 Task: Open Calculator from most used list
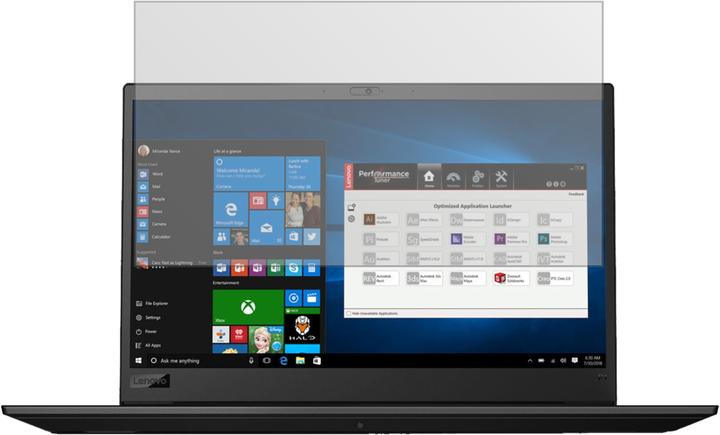pos(155,237)
